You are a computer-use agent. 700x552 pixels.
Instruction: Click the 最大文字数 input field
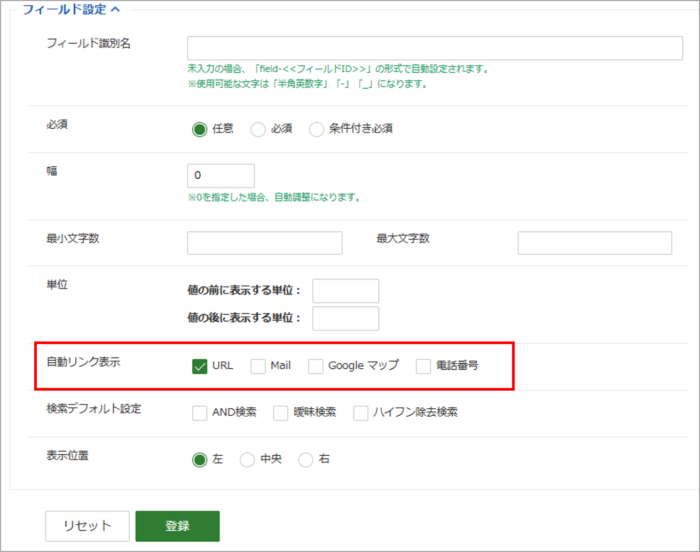click(x=595, y=243)
